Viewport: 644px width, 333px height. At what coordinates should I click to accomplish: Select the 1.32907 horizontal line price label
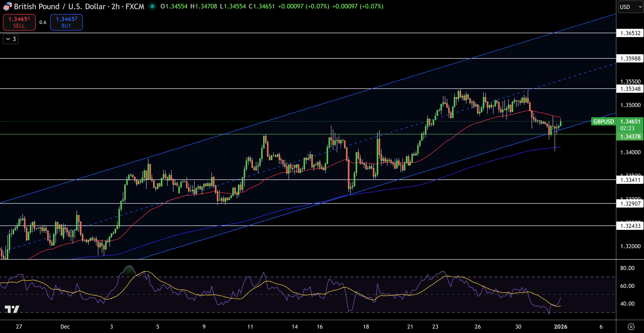630,204
